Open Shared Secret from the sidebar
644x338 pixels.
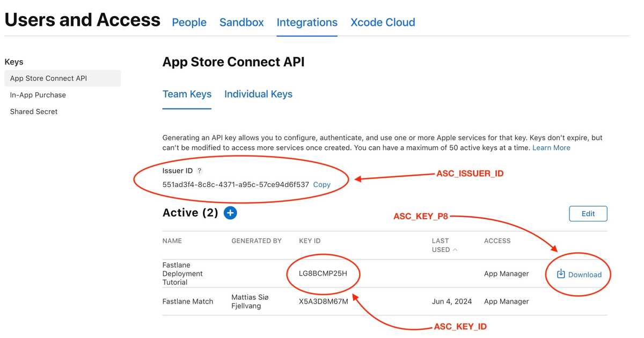coord(34,111)
